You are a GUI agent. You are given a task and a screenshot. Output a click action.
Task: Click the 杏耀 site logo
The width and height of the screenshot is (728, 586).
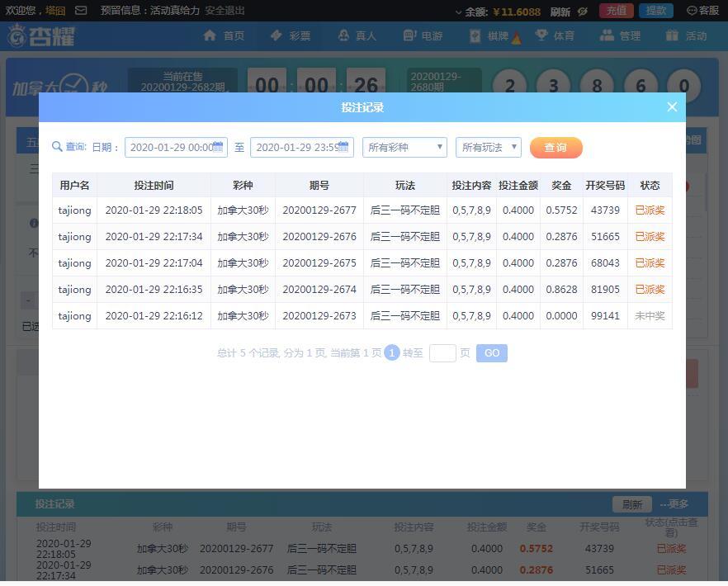click(41, 36)
